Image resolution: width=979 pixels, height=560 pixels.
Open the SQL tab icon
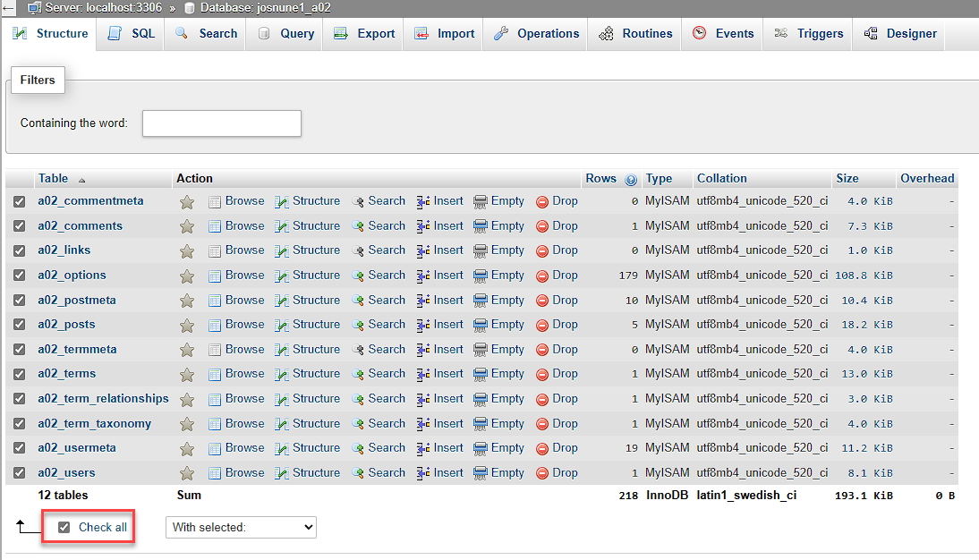tap(114, 33)
